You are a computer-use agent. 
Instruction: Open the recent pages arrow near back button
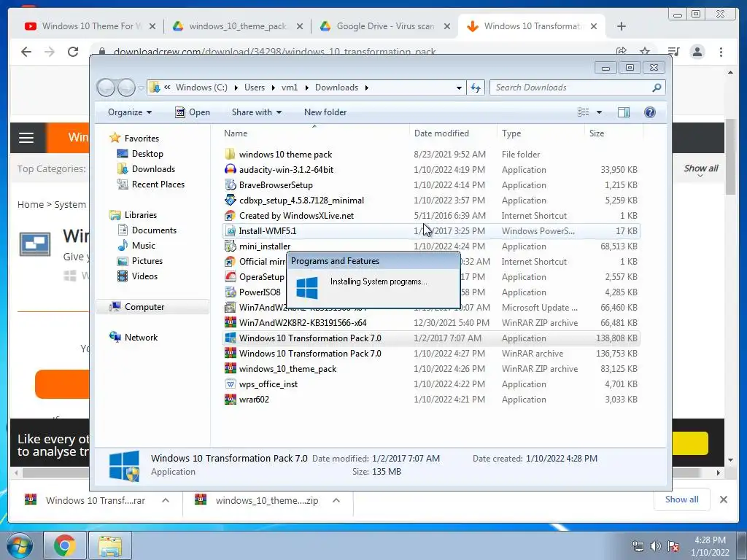[141, 88]
